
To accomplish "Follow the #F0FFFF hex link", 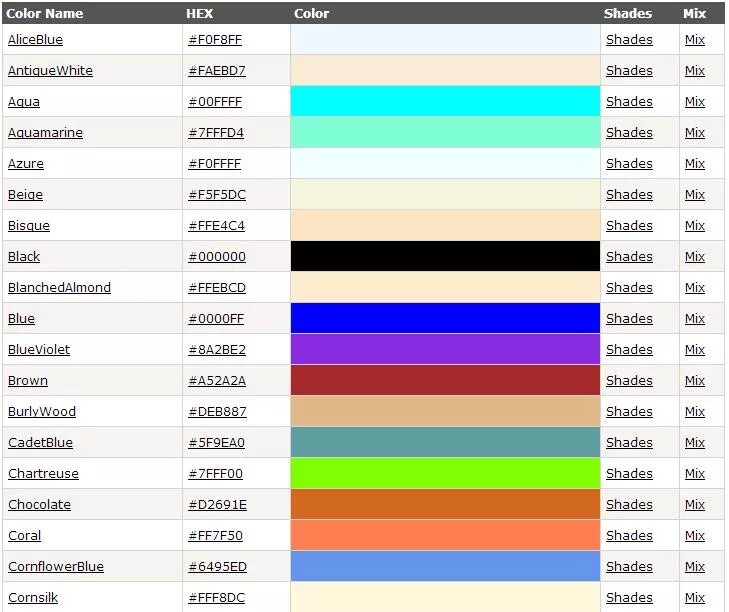I will [x=215, y=164].
